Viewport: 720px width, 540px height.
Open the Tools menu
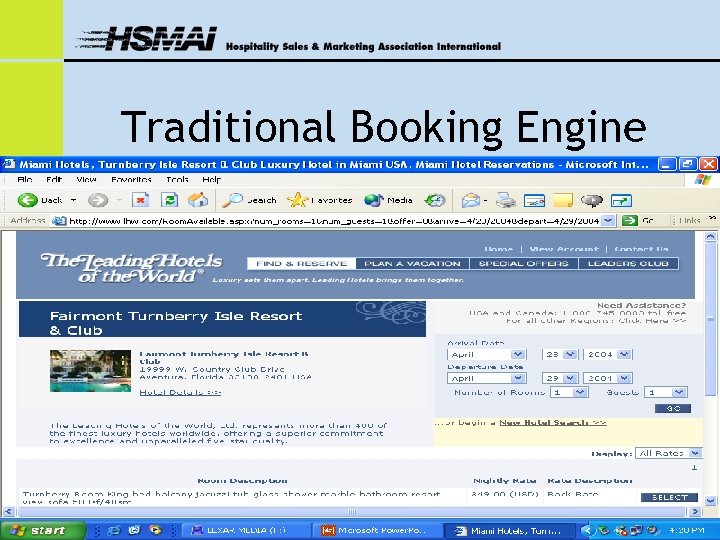pos(177,180)
